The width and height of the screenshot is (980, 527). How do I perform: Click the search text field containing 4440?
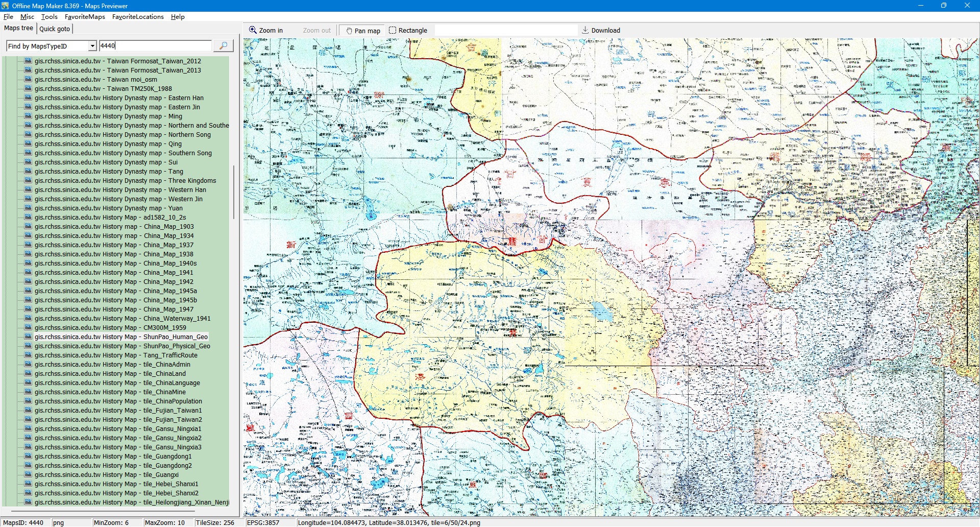pos(155,46)
